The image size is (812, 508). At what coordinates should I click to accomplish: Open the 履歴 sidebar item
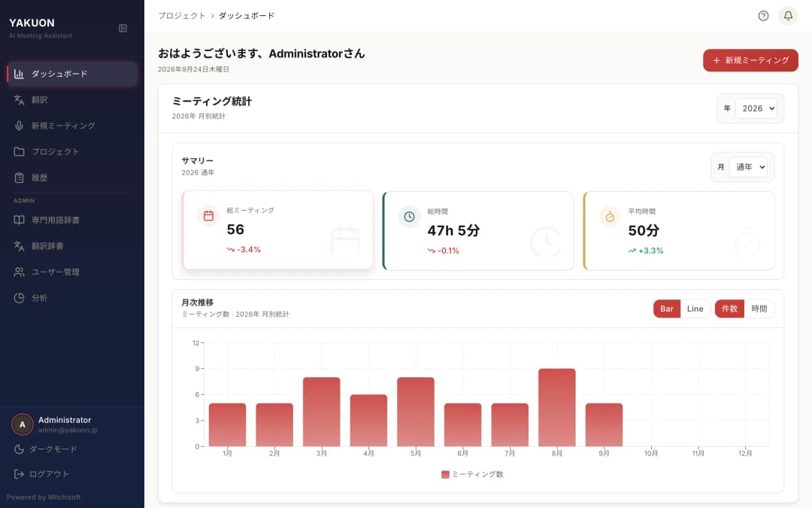(72, 178)
